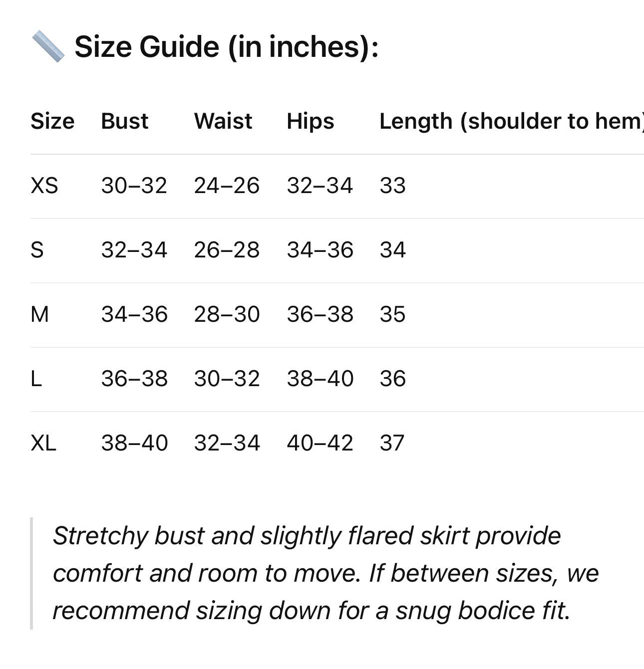Click the L waist value 30–32

tap(227, 379)
